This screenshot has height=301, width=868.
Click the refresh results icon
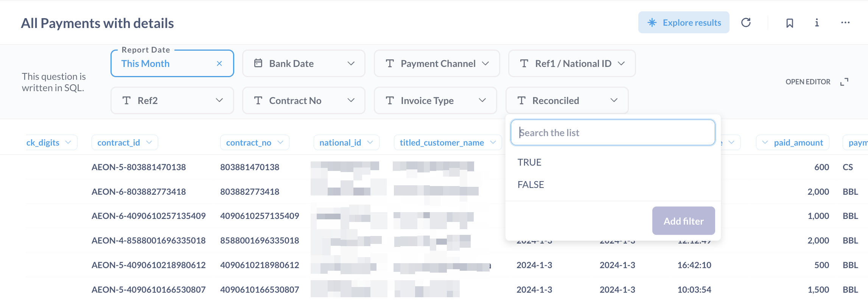pyautogui.click(x=746, y=23)
